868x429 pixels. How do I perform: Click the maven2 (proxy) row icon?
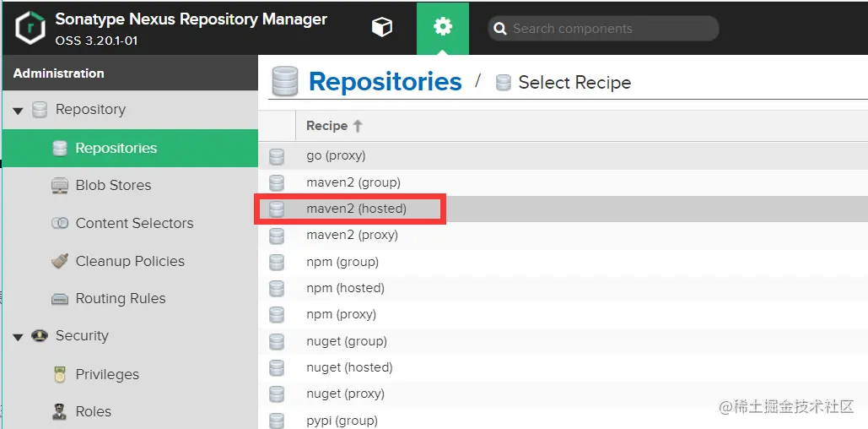click(276, 236)
